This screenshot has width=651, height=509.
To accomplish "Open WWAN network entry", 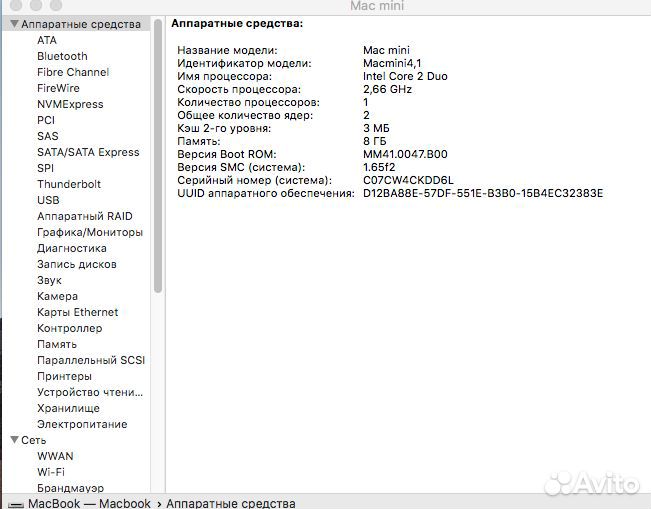I will [x=55, y=456].
